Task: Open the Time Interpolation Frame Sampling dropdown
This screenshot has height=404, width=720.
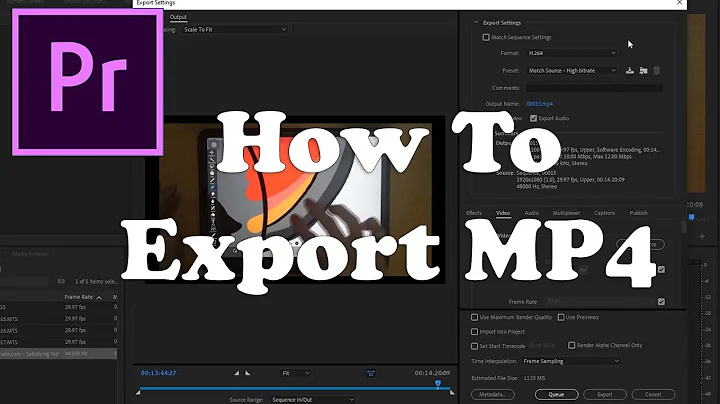Action: pos(571,361)
